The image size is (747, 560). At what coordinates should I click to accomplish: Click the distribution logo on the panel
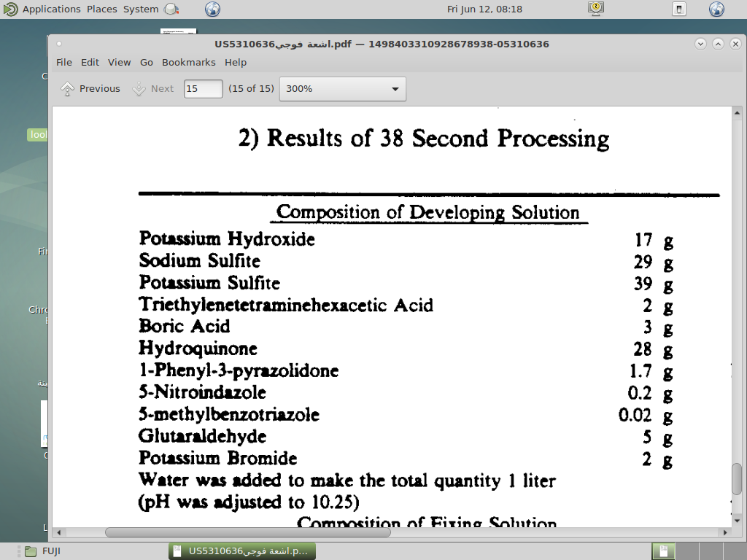click(10, 9)
